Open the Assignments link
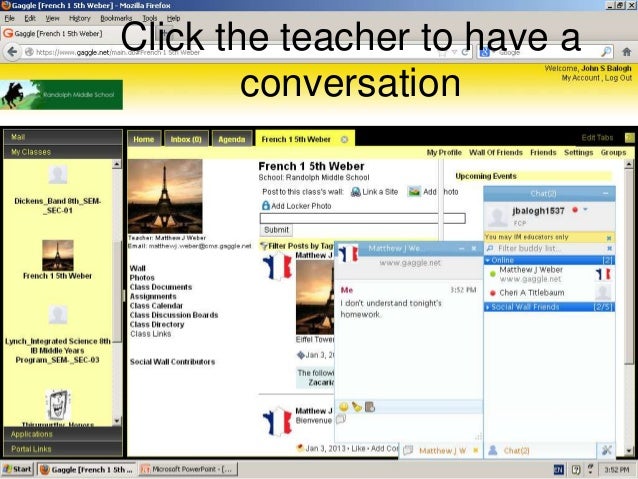 coord(153,296)
